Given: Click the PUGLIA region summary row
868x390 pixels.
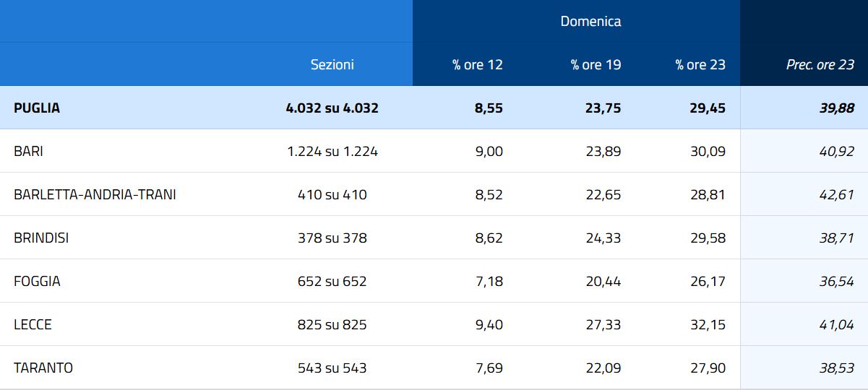Looking at the screenshot, I should click(x=37, y=108).
